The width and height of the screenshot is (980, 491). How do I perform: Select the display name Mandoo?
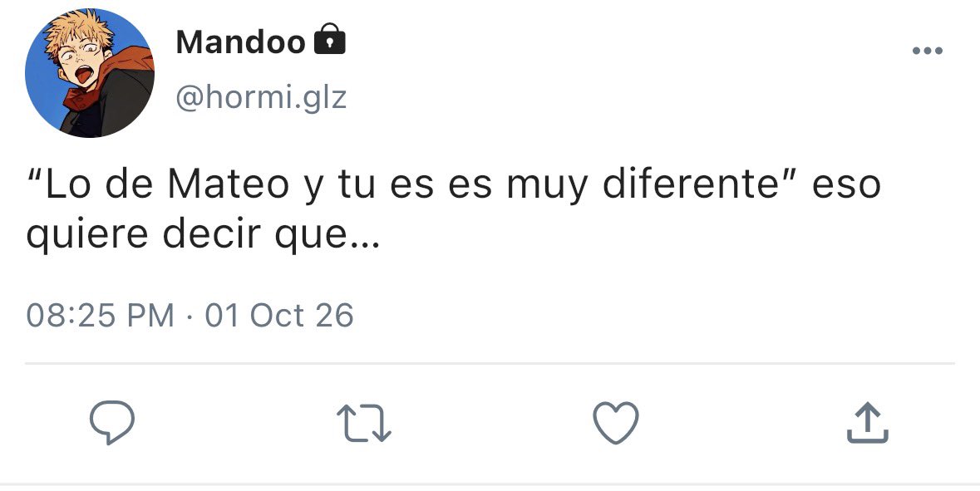[240, 42]
